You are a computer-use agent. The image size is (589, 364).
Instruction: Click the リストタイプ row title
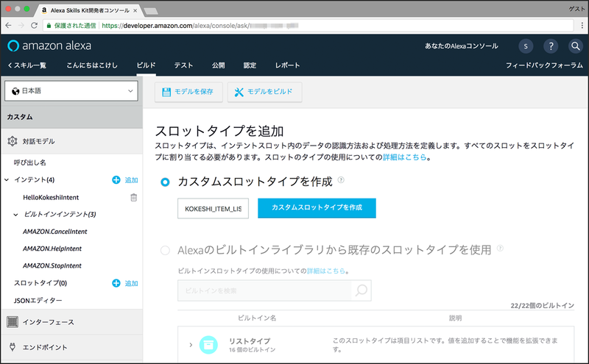pos(250,341)
